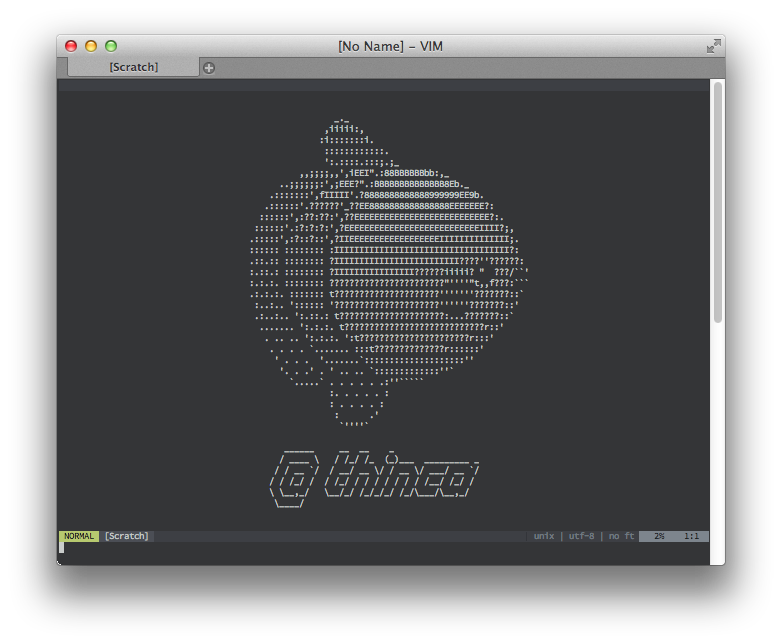Image resolution: width=782 pixels, height=644 pixels.
Task: Click the @thinca ASCII art logo
Action: [x=374, y=479]
